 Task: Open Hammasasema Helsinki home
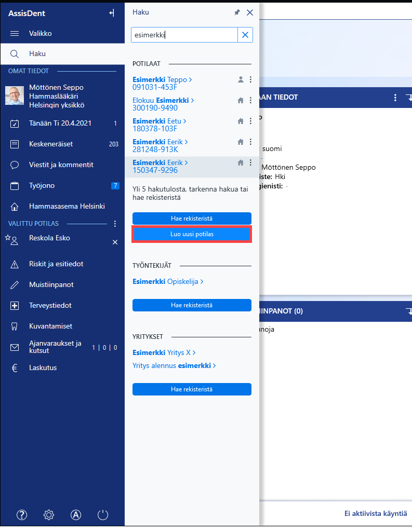click(62, 206)
